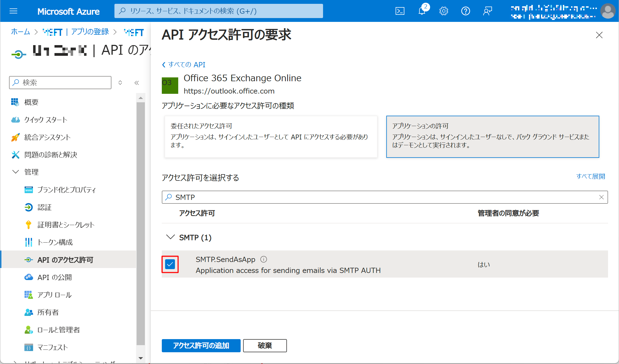Select delegated permissions card
Viewport: 619px width, 364px height.
point(271,137)
